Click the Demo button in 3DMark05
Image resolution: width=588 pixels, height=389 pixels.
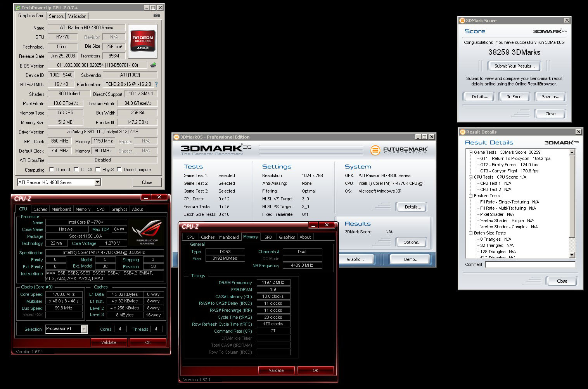(x=411, y=259)
